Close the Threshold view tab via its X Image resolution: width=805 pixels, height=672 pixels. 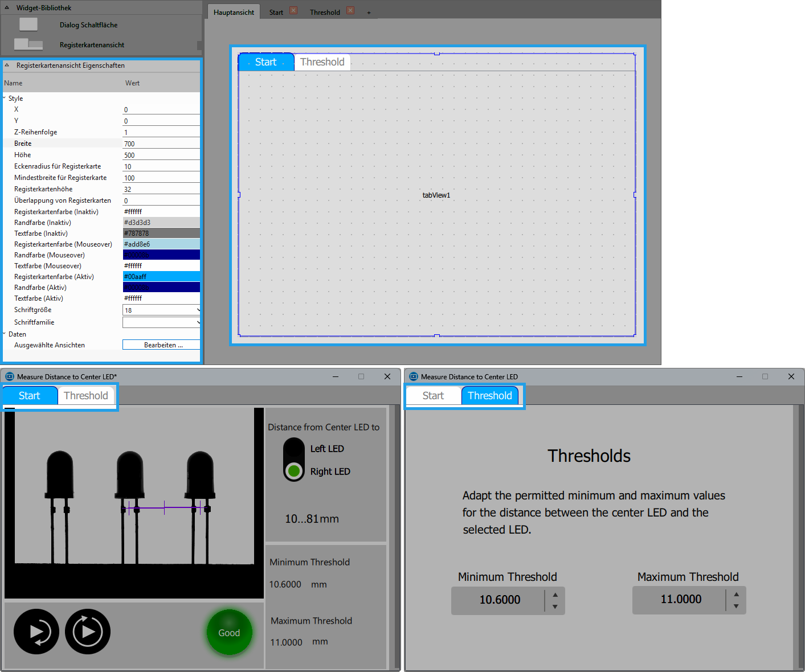click(350, 11)
